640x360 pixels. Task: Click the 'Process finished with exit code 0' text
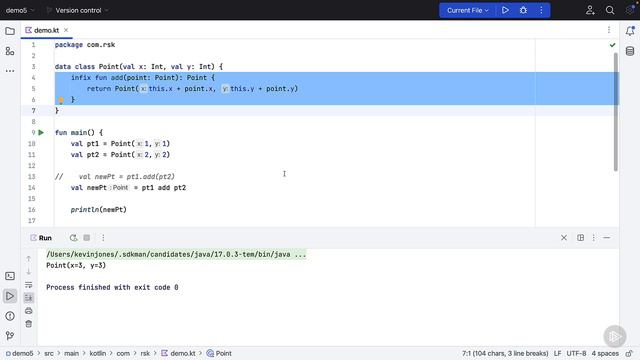[112, 287]
